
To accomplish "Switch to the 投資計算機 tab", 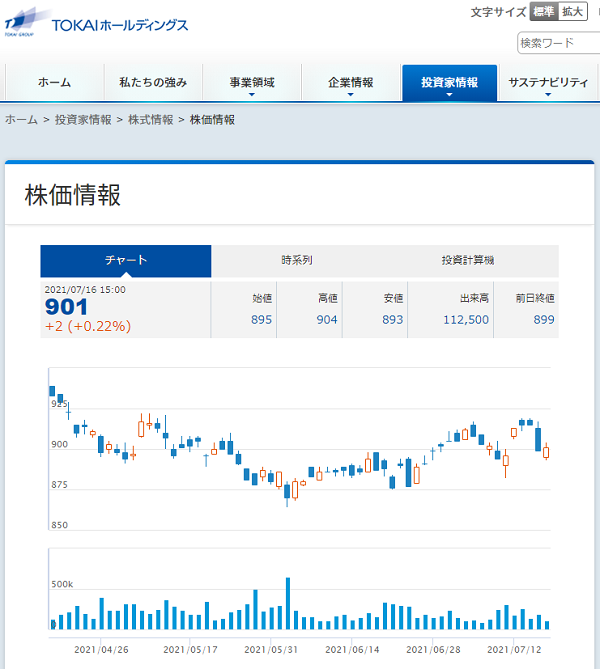I will [x=468, y=261].
